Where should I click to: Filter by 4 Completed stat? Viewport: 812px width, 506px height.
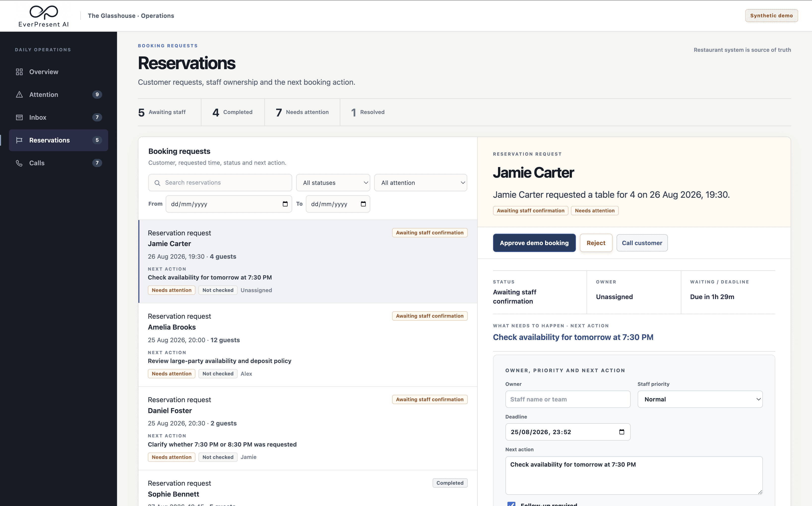coord(233,112)
